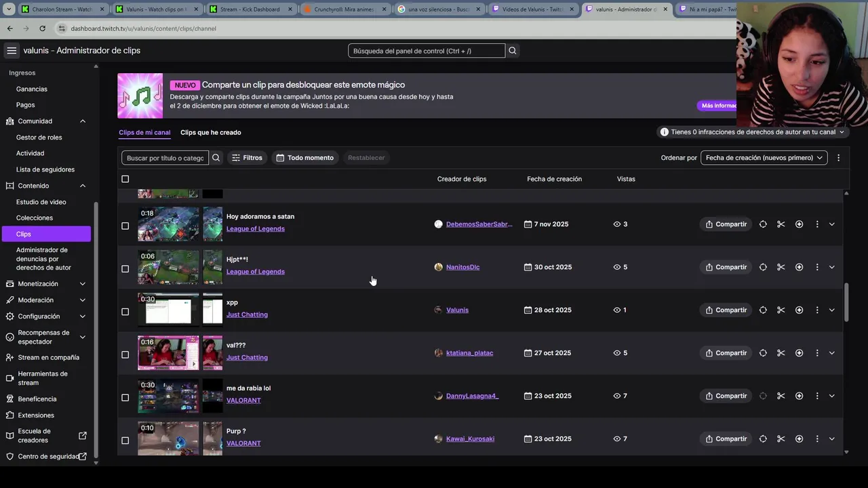Viewport: 868px width, 488px height.
Task: Open 'Estudio de video' in sidebar
Action: (x=41, y=202)
